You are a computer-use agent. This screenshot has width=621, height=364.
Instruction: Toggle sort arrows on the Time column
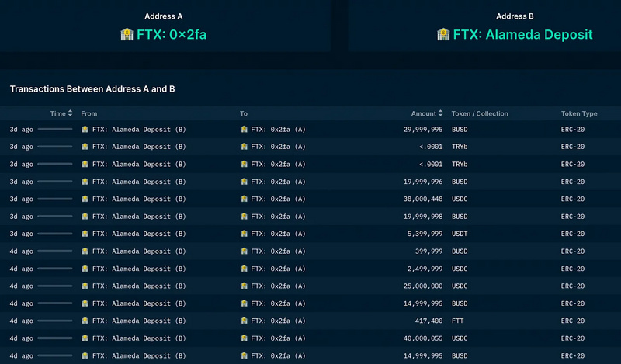point(71,113)
